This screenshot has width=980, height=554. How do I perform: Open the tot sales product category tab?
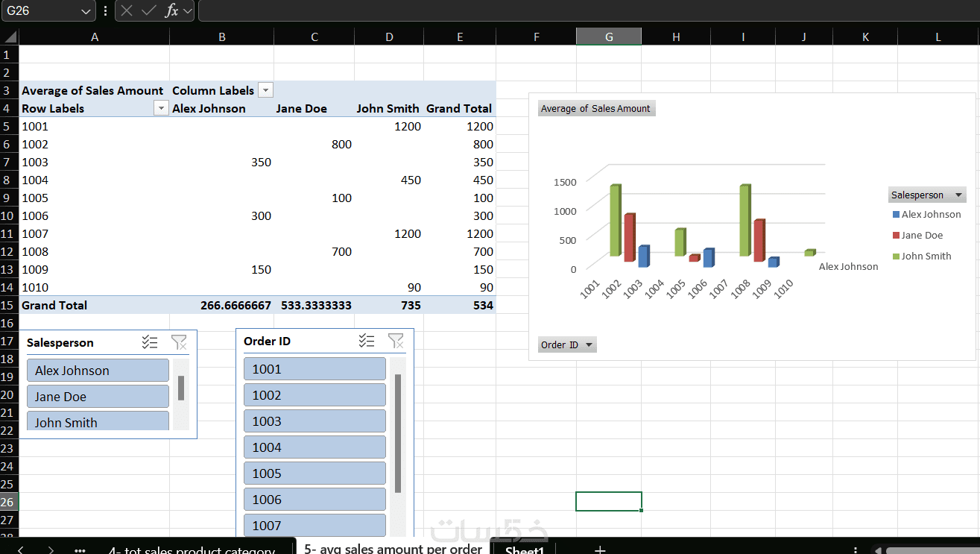(192, 550)
